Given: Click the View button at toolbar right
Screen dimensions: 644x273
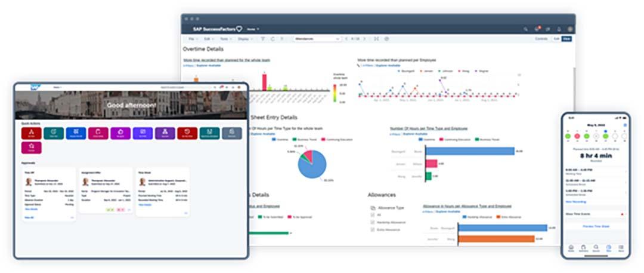Looking at the screenshot, I should [x=567, y=39].
